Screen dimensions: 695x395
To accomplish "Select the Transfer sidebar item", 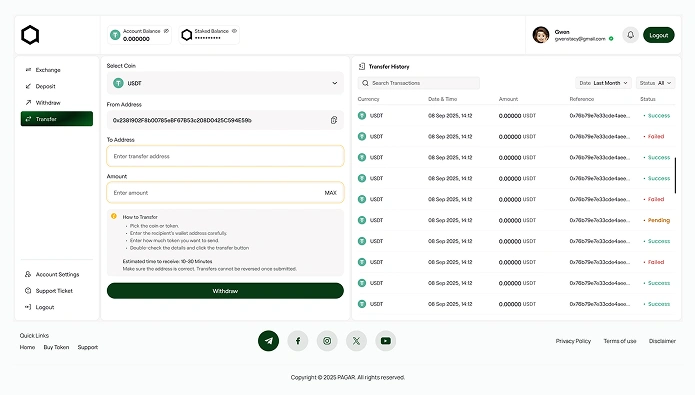I will tap(57, 119).
